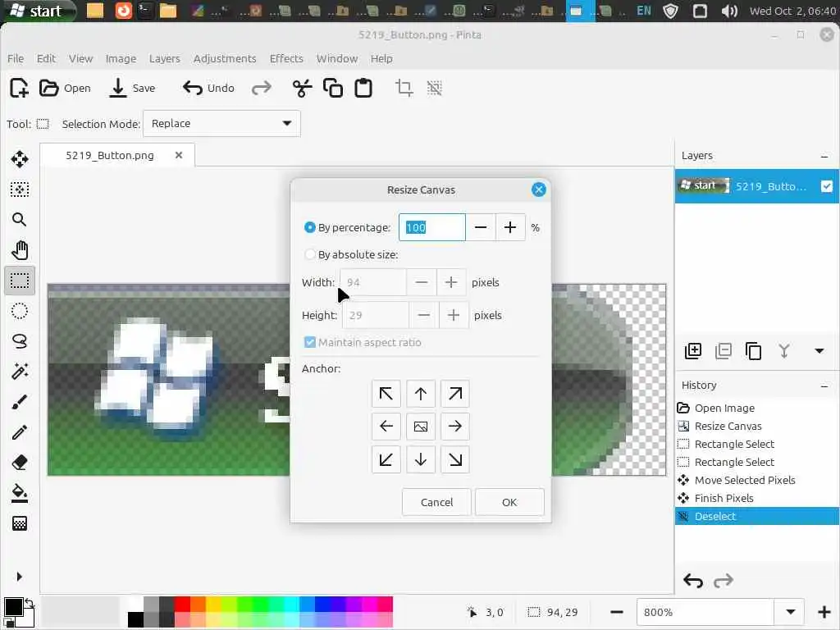This screenshot has width=840, height=630.
Task: Select the Paintbrush tool
Action: [20, 402]
